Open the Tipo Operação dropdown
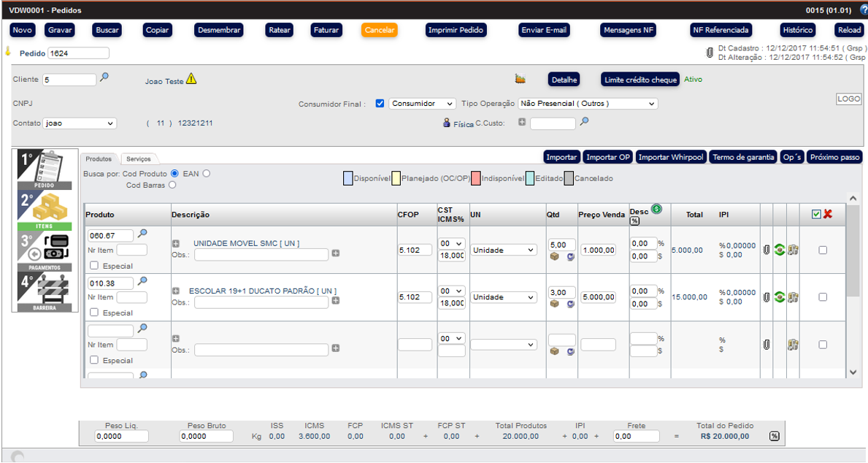The height and width of the screenshot is (463, 868). [x=588, y=104]
